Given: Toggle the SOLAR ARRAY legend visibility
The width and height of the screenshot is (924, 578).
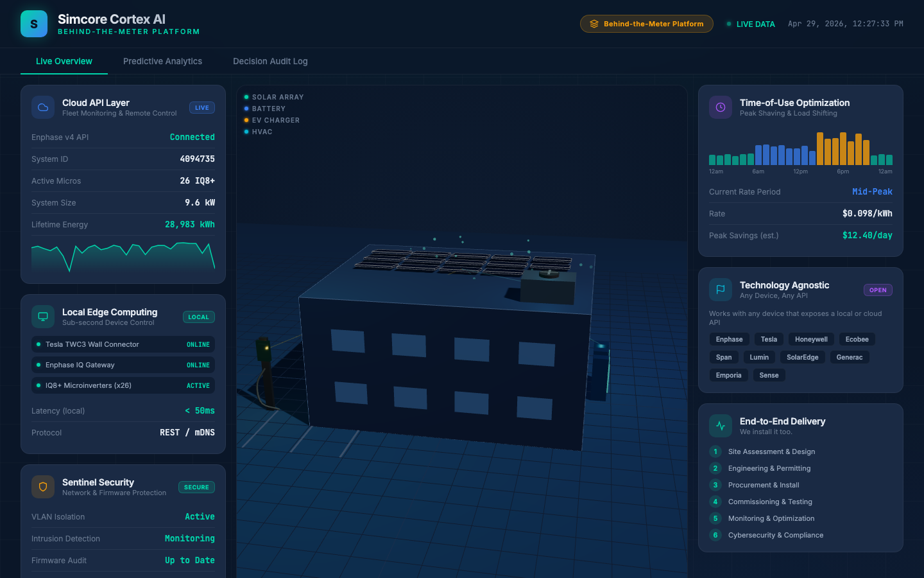Looking at the screenshot, I should click(x=271, y=97).
